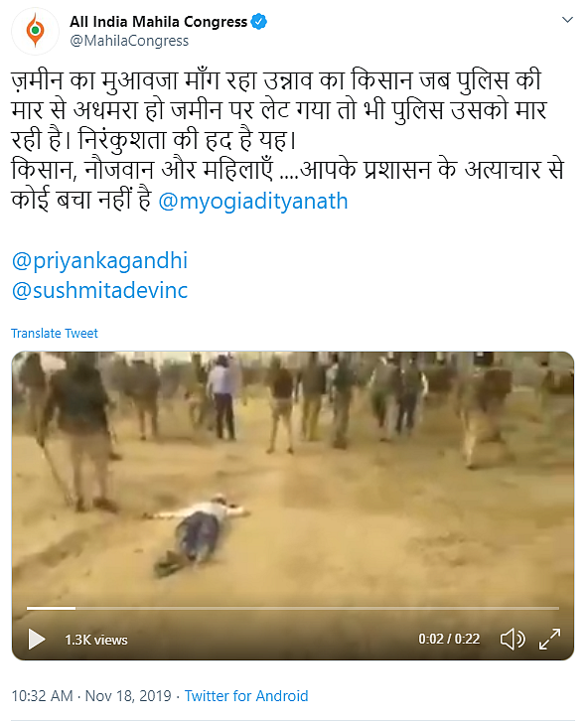Image resolution: width=588 pixels, height=722 pixels.
Task: Open the tweet options chevron menu
Action: 567,20
